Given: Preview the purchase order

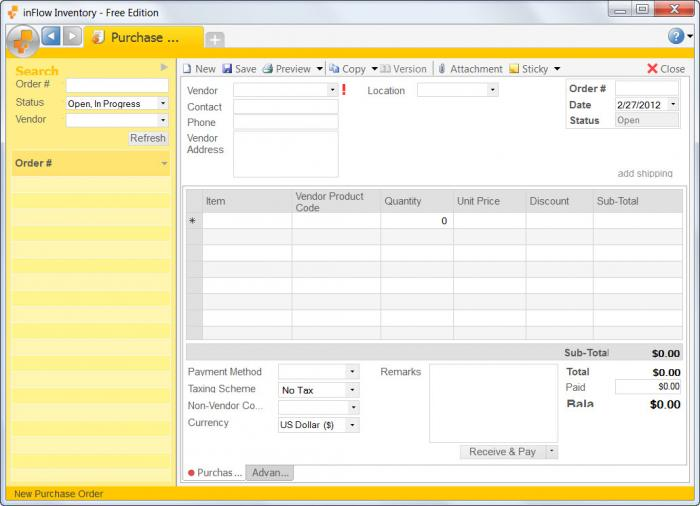Looking at the screenshot, I should pos(287,69).
